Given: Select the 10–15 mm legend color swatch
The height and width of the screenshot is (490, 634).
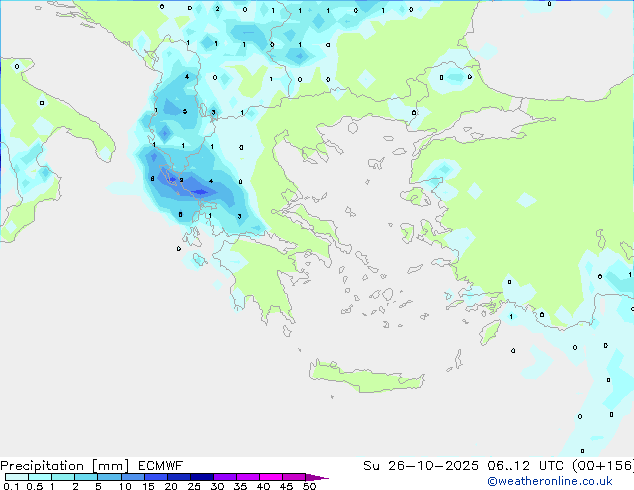Looking at the screenshot, I should 133,477.
